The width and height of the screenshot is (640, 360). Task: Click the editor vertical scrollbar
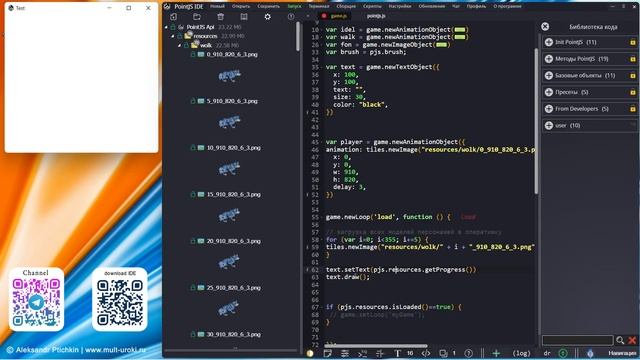point(536,121)
